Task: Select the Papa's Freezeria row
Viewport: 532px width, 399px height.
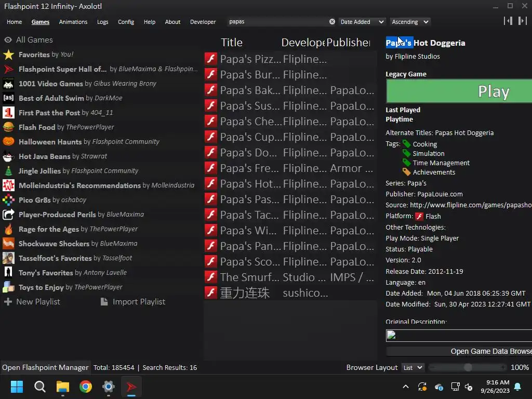Action: click(290, 168)
